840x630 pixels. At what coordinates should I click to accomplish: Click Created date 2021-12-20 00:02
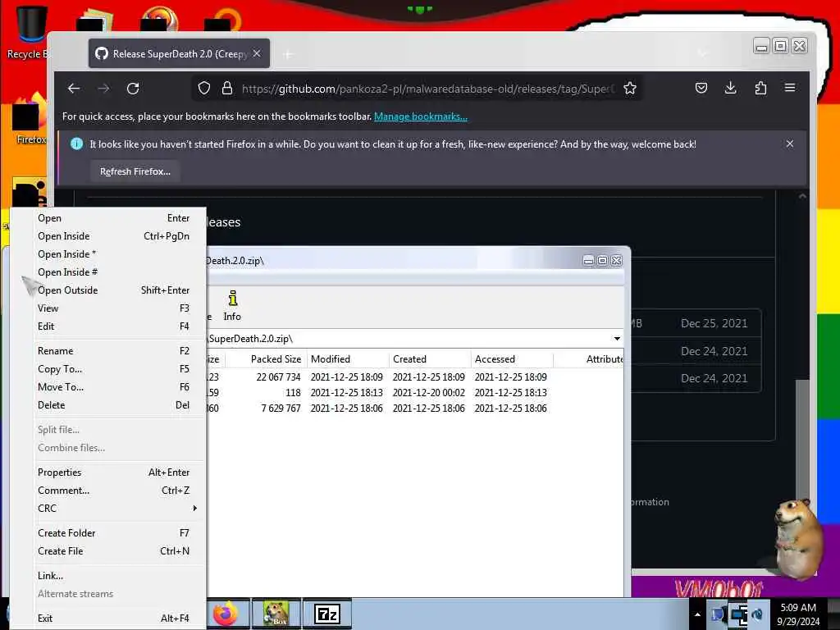pyautogui.click(x=428, y=393)
